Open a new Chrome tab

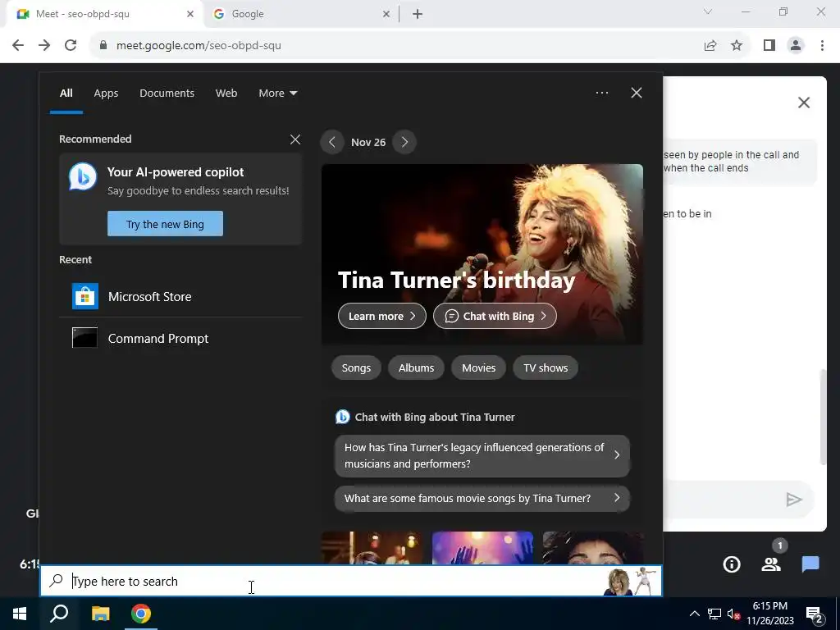[418, 14]
